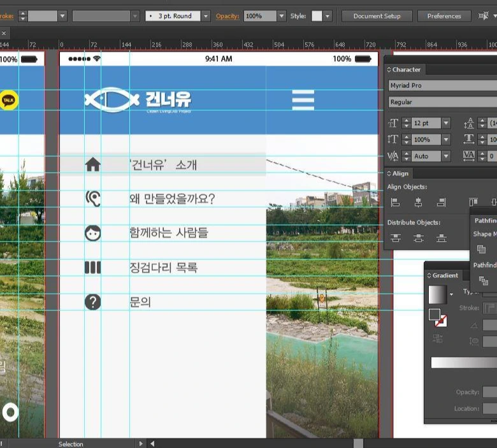Close the open document tab
Screen dimensions: 497x448
[x=4, y=33]
